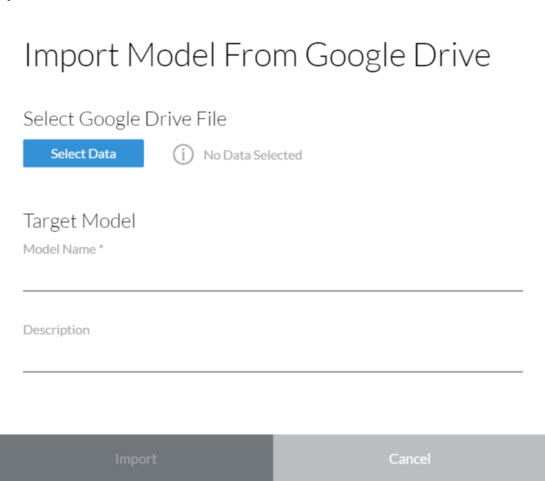Click the Select Google Drive File heading
This screenshot has height=481, width=545.
click(125, 119)
